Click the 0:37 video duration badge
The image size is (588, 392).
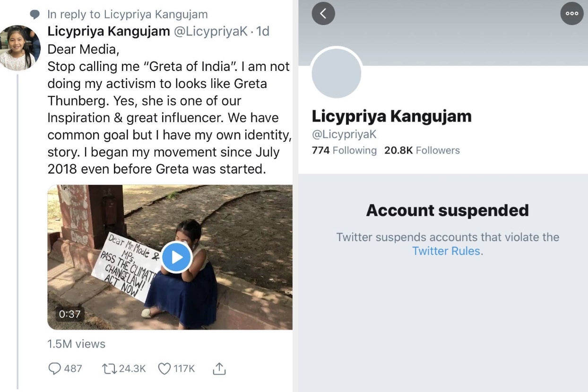click(69, 314)
